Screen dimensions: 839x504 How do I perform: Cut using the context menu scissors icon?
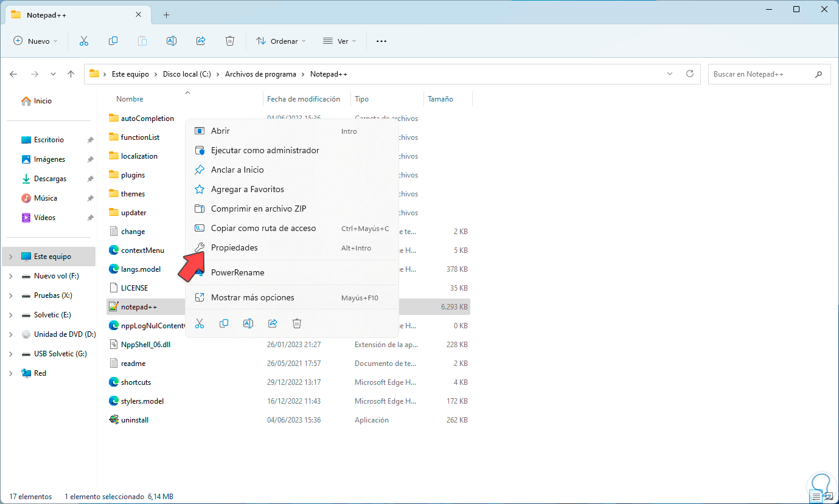click(199, 323)
